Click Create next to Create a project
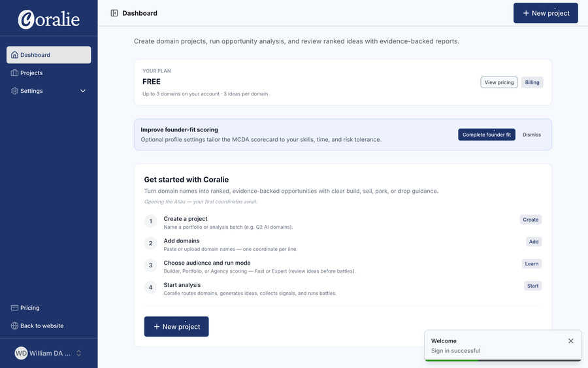The image size is (588, 368). point(531,220)
